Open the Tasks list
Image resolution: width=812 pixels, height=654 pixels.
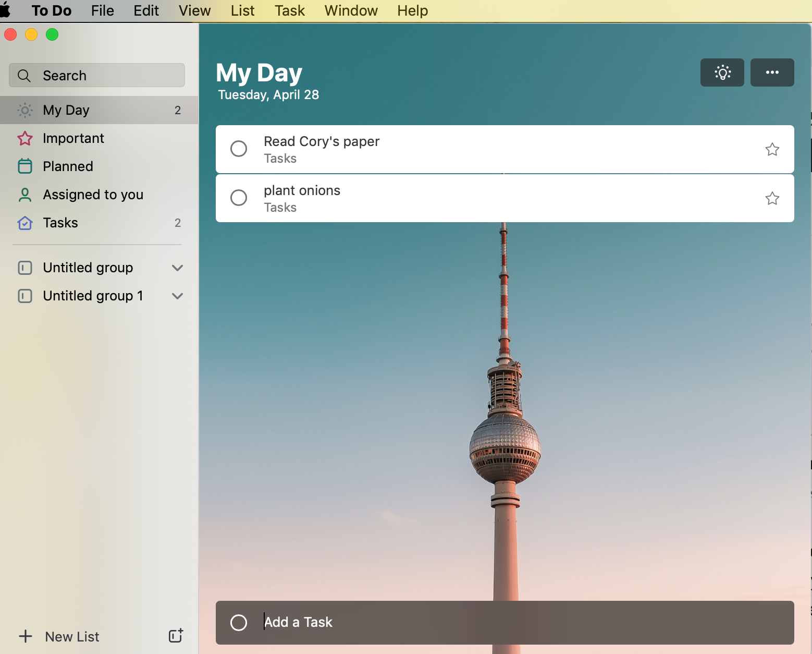99,223
